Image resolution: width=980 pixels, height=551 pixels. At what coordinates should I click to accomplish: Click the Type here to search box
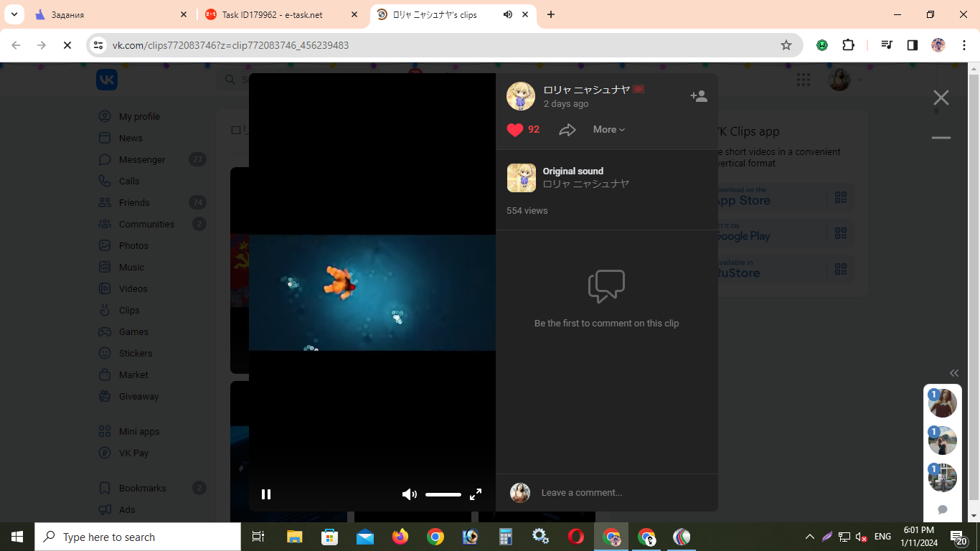[x=138, y=537]
